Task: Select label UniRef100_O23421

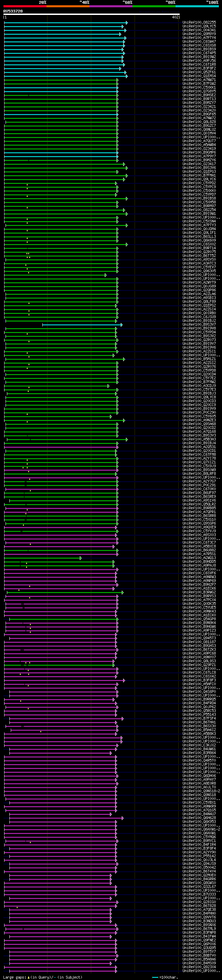Action: click(x=199, y=106)
